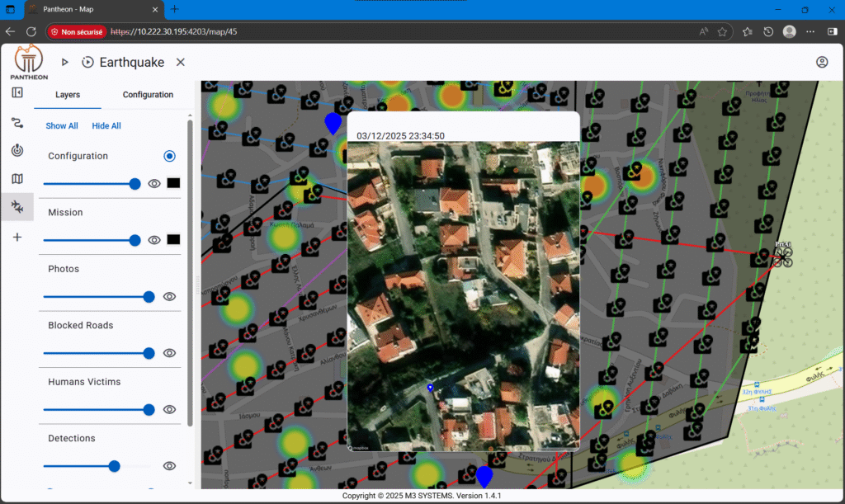
Task: Collapse the side panel toggle icon
Action: tap(17, 92)
